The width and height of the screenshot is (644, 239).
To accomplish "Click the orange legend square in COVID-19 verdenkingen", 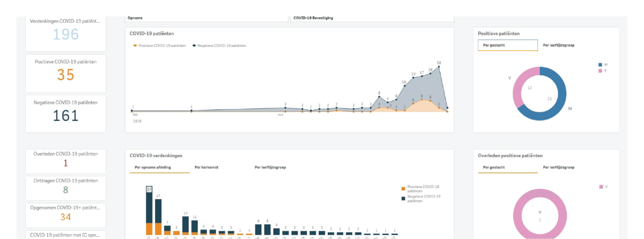I will [403, 189].
